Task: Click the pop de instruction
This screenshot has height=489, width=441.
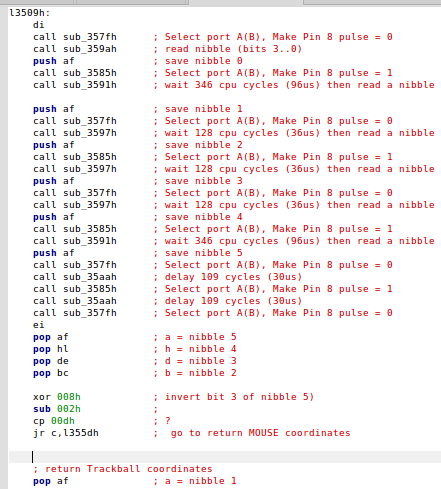Action: click(x=51, y=361)
